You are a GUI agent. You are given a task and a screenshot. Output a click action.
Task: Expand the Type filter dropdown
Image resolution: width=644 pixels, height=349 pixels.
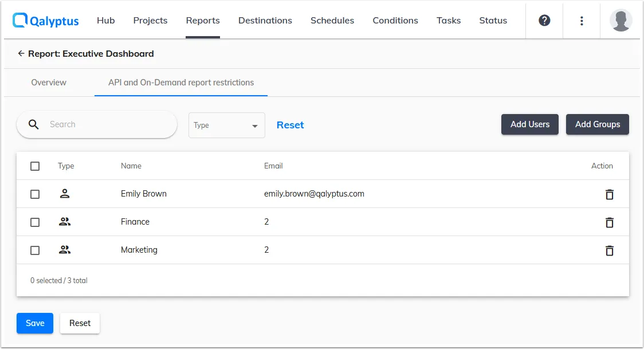pos(226,126)
